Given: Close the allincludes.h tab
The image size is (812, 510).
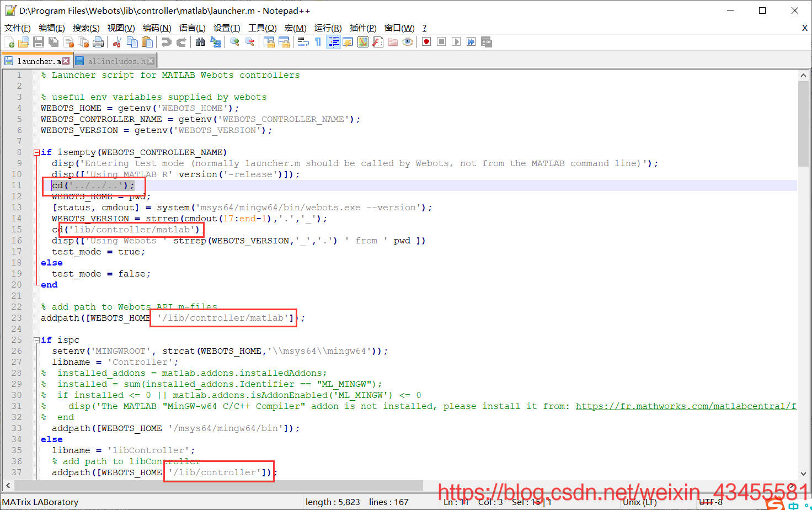Looking at the screenshot, I should [151, 61].
